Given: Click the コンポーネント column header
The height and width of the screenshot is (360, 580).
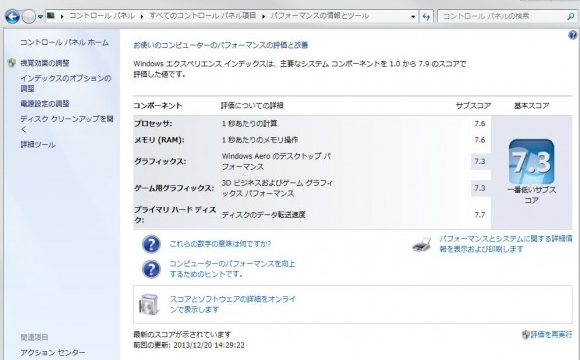Looking at the screenshot, I should click(158, 105).
